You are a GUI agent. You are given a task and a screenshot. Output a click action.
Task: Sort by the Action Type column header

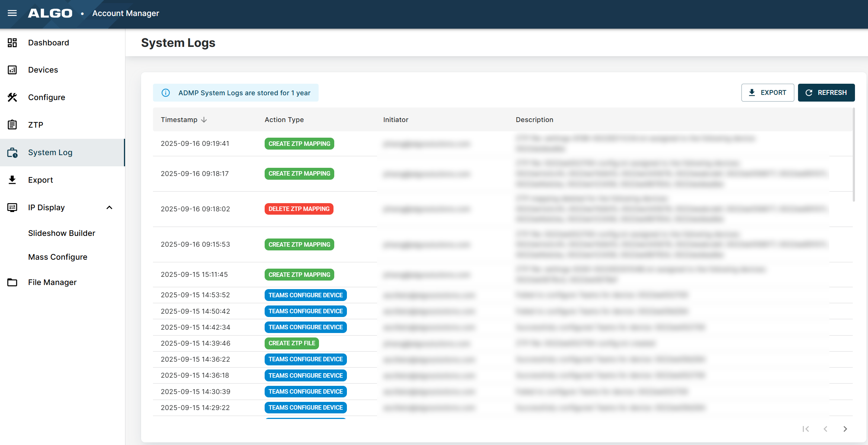pyautogui.click(x=284, y=120)
